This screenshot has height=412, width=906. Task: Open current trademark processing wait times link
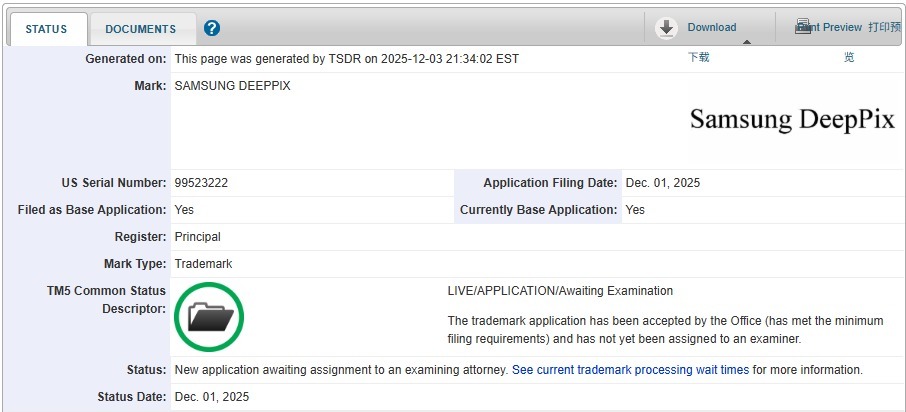pos(630,370)
